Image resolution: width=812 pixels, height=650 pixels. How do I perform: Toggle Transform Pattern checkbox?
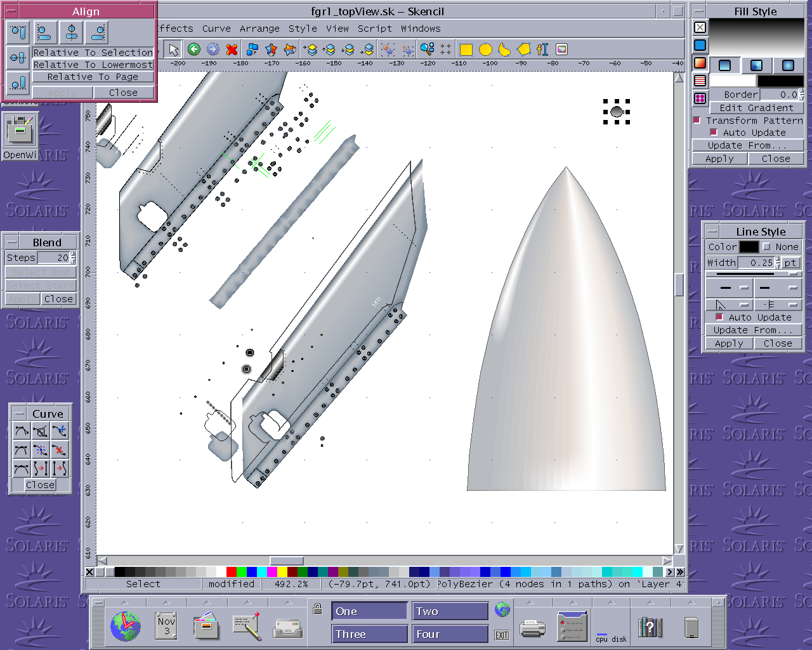(x=697, y=121)
